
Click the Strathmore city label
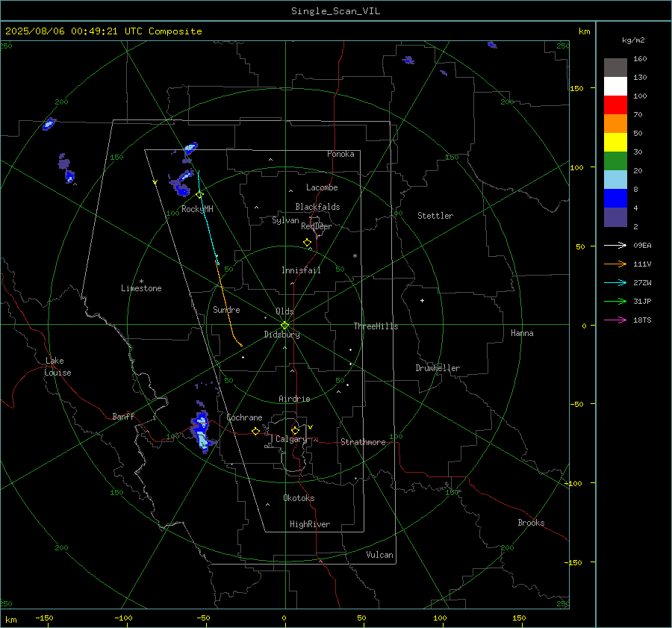pos(363,442)
